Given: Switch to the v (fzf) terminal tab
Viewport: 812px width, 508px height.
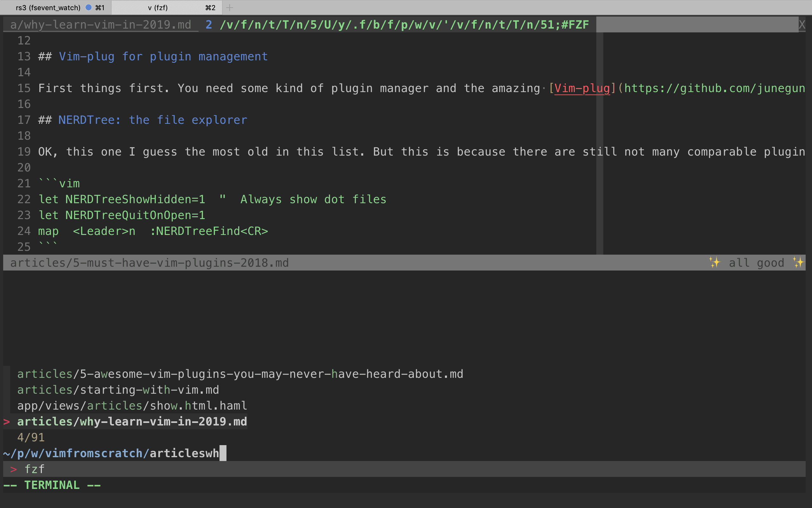Looking at the screenshot, I should click(x=167, y=7).
